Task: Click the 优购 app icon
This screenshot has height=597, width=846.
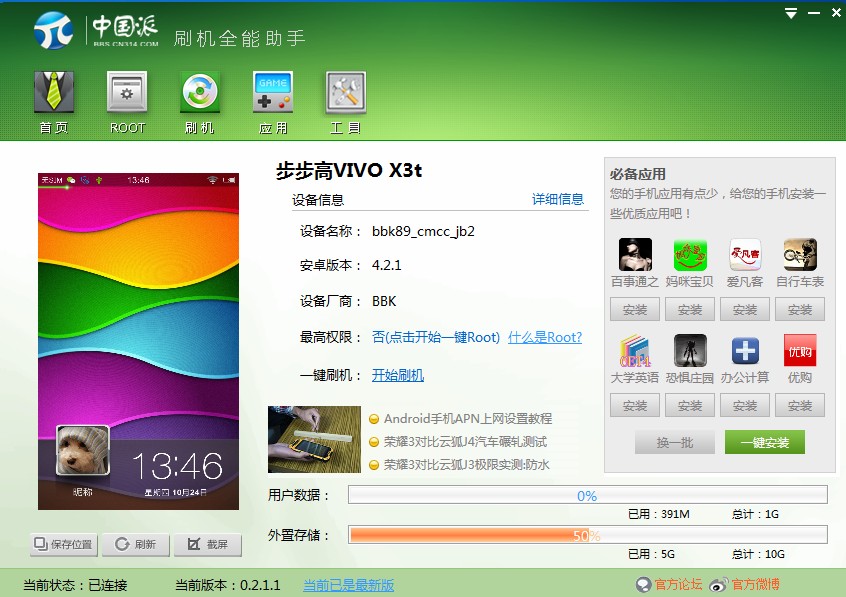Action: [x=800, y=350]
